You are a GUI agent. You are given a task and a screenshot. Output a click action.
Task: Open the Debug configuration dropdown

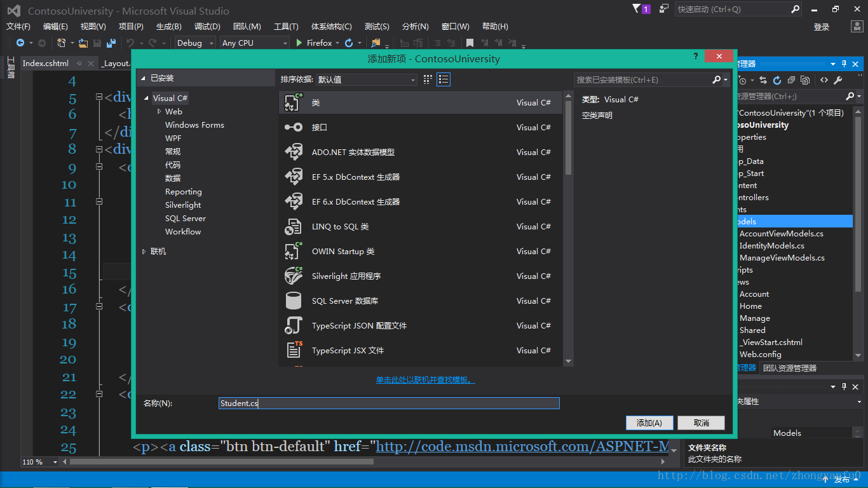(x=195, y=43)
